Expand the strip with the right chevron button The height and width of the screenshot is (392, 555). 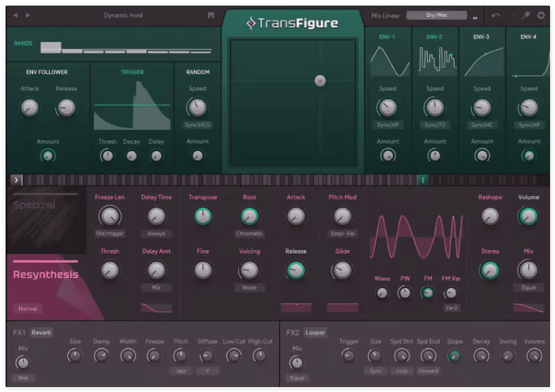[x=16, y=180]
